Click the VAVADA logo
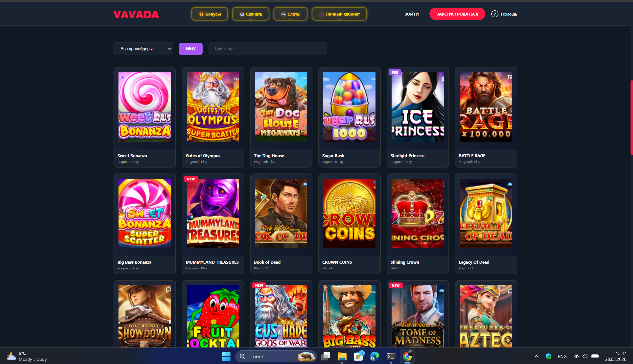 point(136,15)
